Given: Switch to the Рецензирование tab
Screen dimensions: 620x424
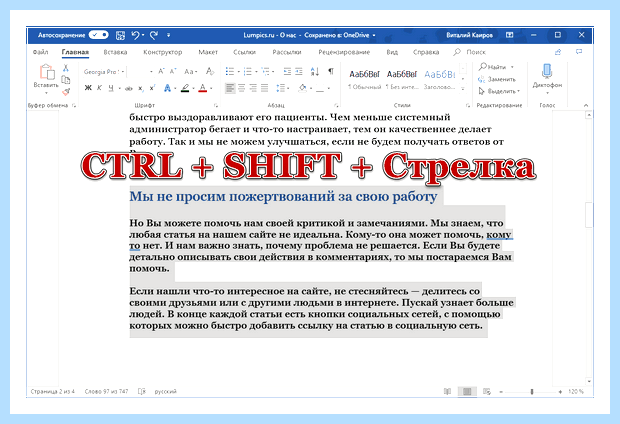Looking at the screenshot, I should pos(344,52).
